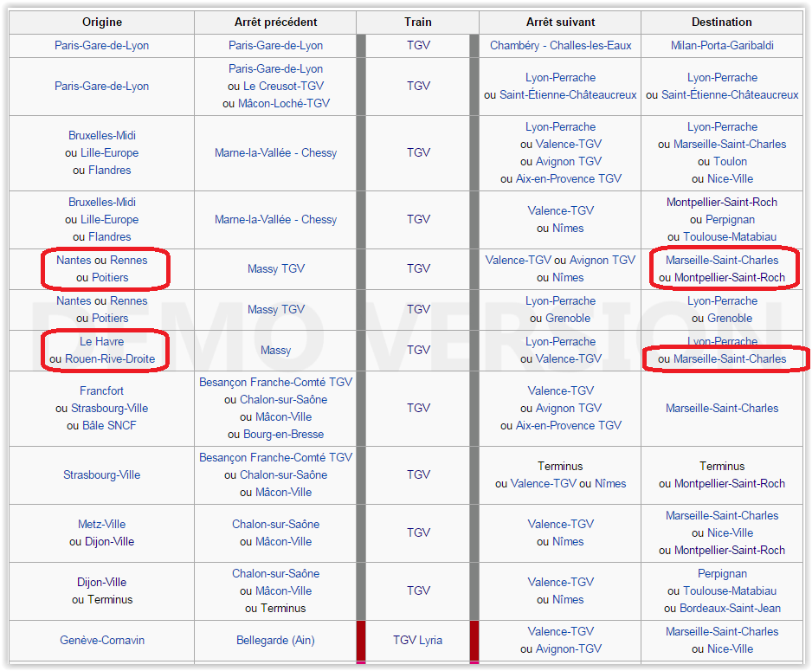Open Marseille-Saint-Charles in the Genève-Cornavin row
Screen dimensions: 812x671
point(722,632)
